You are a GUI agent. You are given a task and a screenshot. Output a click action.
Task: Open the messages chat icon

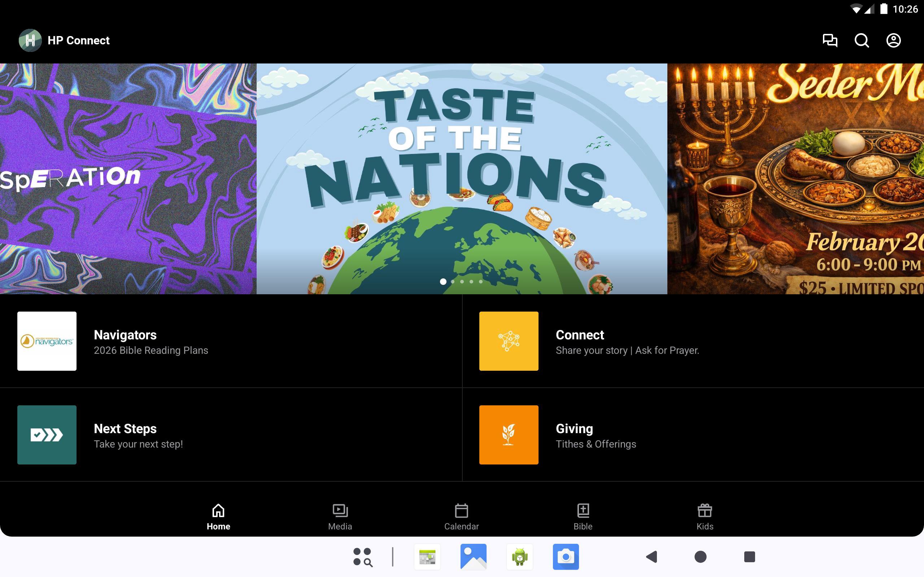pos(830,40)
